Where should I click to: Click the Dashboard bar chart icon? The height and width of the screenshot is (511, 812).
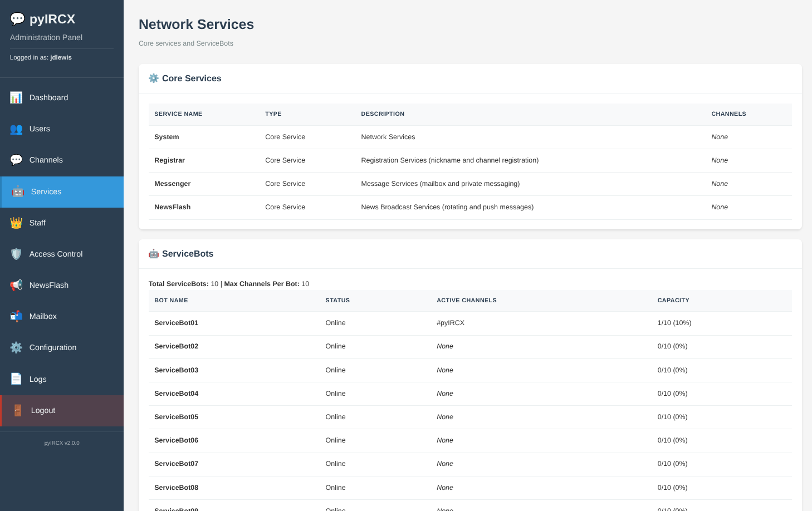pyautogui.click(x=16, y=97)
